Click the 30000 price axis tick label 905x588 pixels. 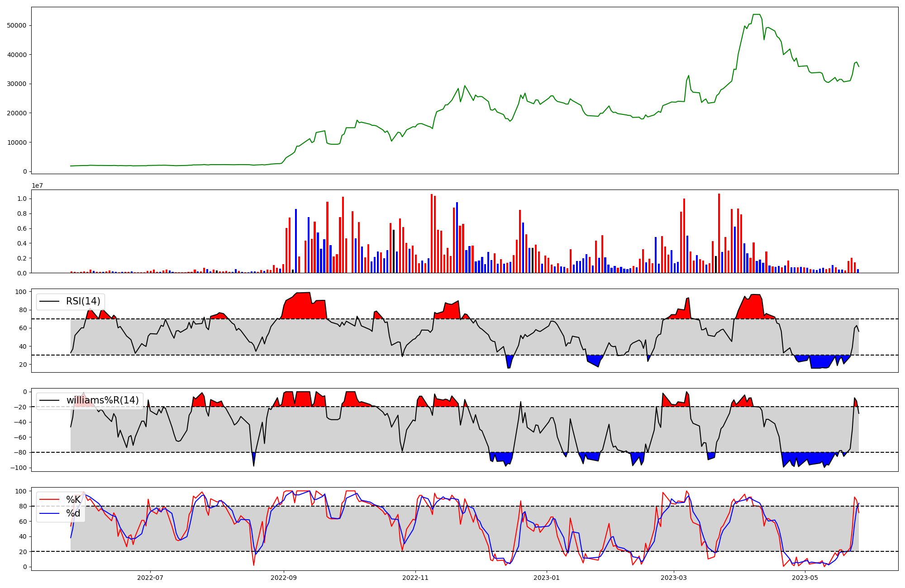click(17, 84)
